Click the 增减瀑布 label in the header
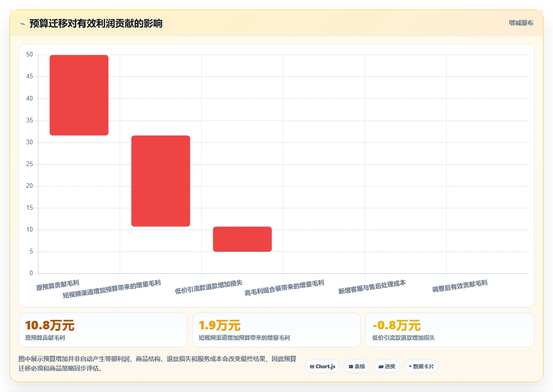 click(x=521, y=23)
